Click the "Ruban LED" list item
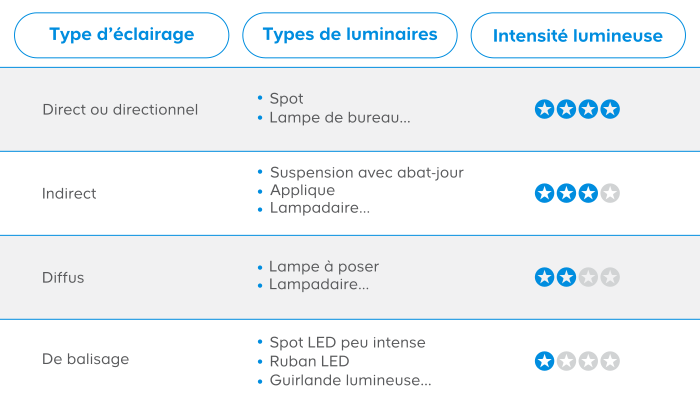This screenshot has width=700, height=400. [x=309, y=361]
